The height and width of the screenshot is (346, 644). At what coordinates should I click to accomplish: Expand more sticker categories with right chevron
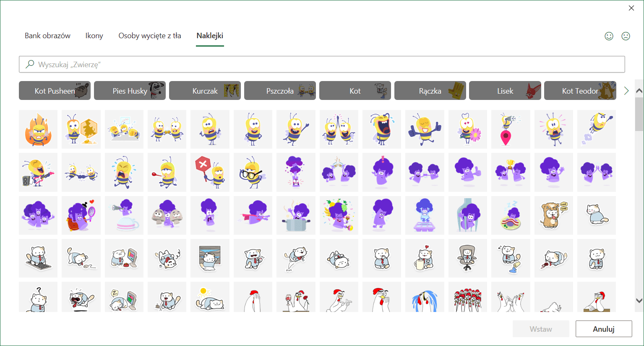626,91
